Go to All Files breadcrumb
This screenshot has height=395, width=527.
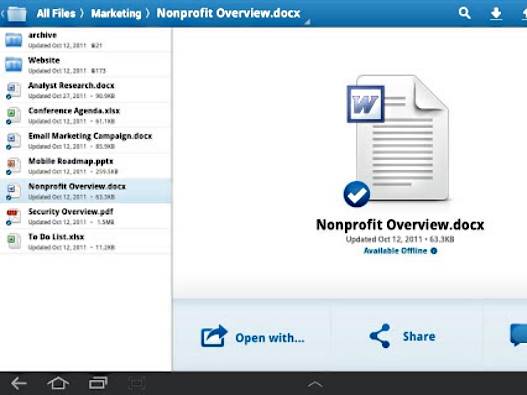(56, 13)
